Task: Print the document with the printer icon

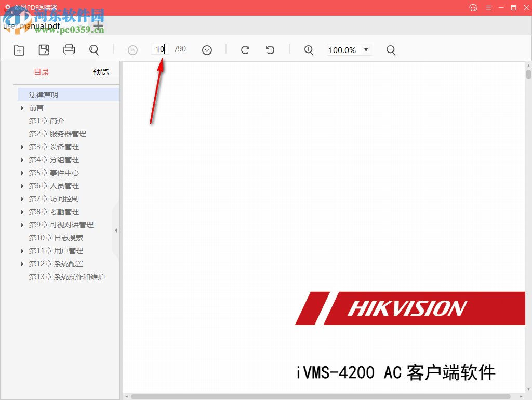Action: [69, 50]
